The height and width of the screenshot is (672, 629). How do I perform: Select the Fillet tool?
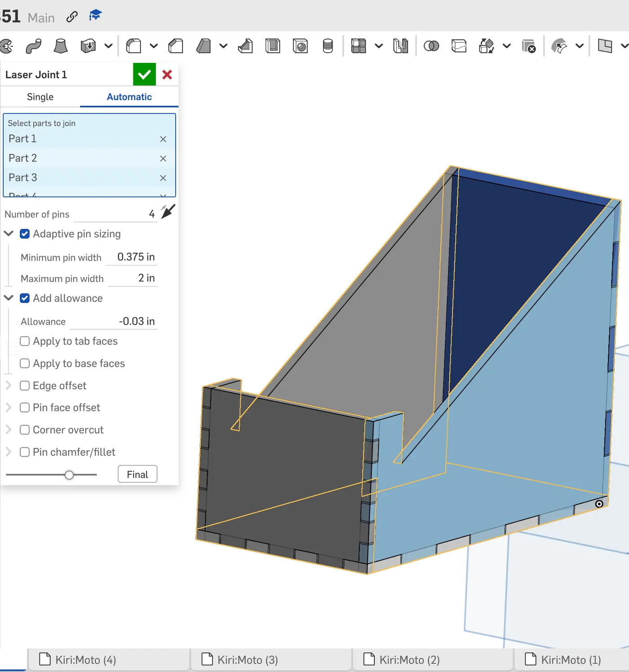(134, 46)
